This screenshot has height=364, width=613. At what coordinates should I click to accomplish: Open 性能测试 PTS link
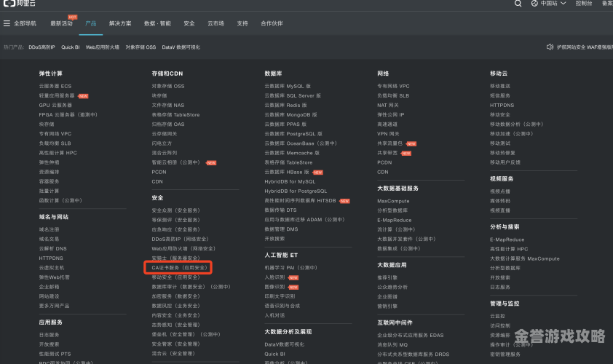click(x=55, y=354)
